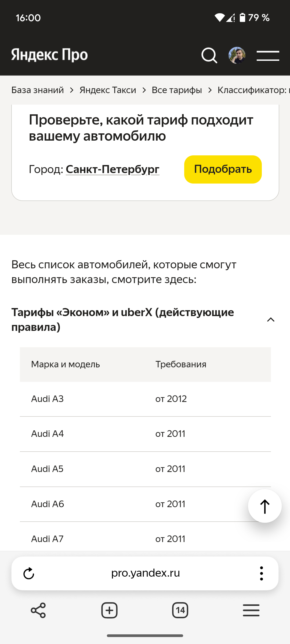Screen dimensions: 290x644
Task: Open Яндекс Такси breadcrumb
Action: [108, 90]
